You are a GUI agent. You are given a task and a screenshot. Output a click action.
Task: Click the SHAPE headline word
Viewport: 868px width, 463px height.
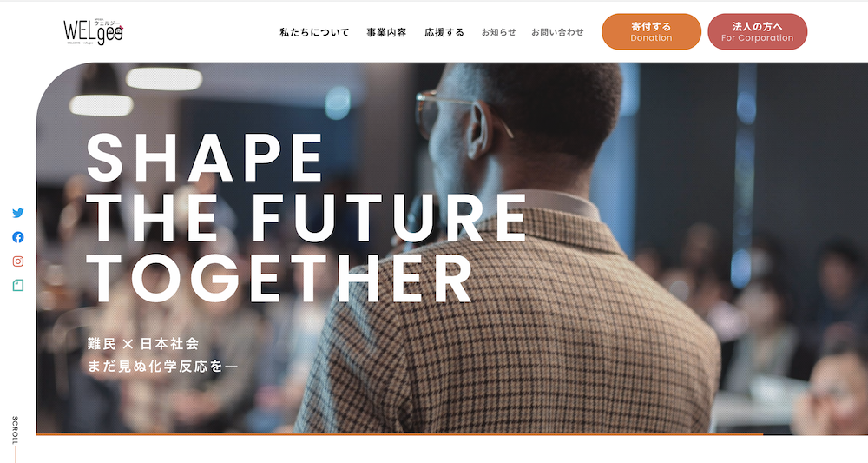coord(204,158)
